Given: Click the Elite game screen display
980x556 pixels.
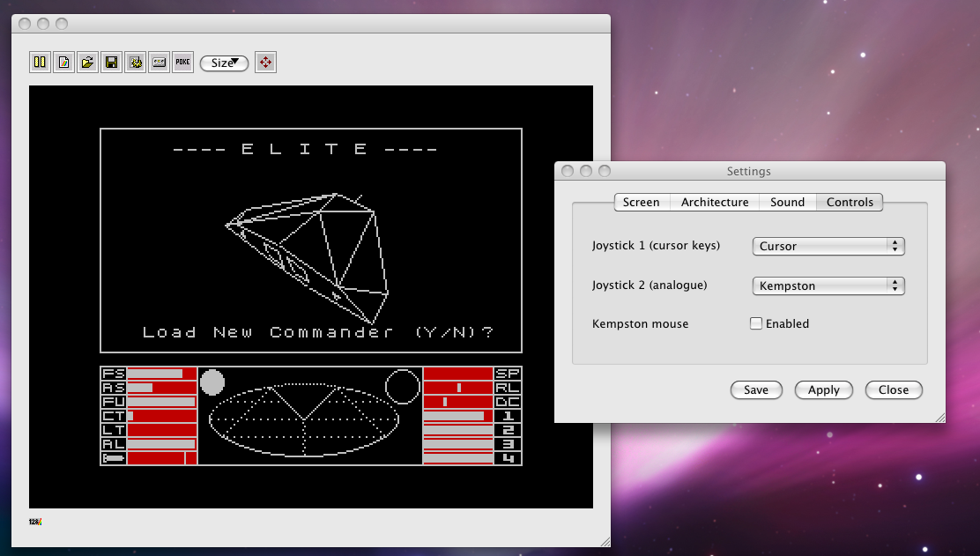Looking at the screenshot, I should point(311,297).
